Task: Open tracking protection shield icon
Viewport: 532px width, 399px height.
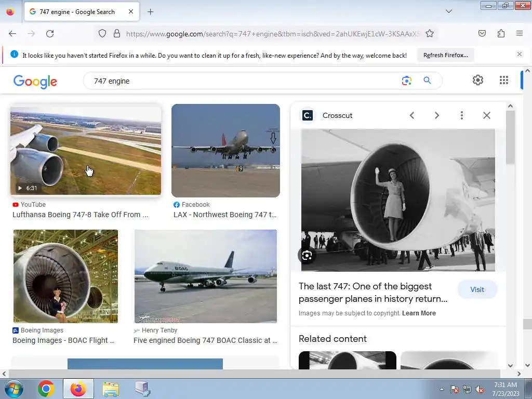Action: 102,34
